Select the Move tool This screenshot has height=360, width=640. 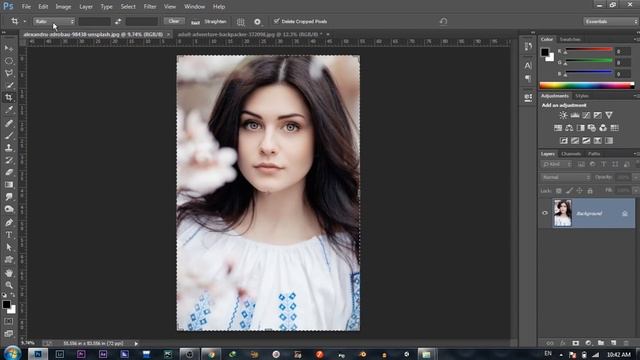click(x=9, y=48)
